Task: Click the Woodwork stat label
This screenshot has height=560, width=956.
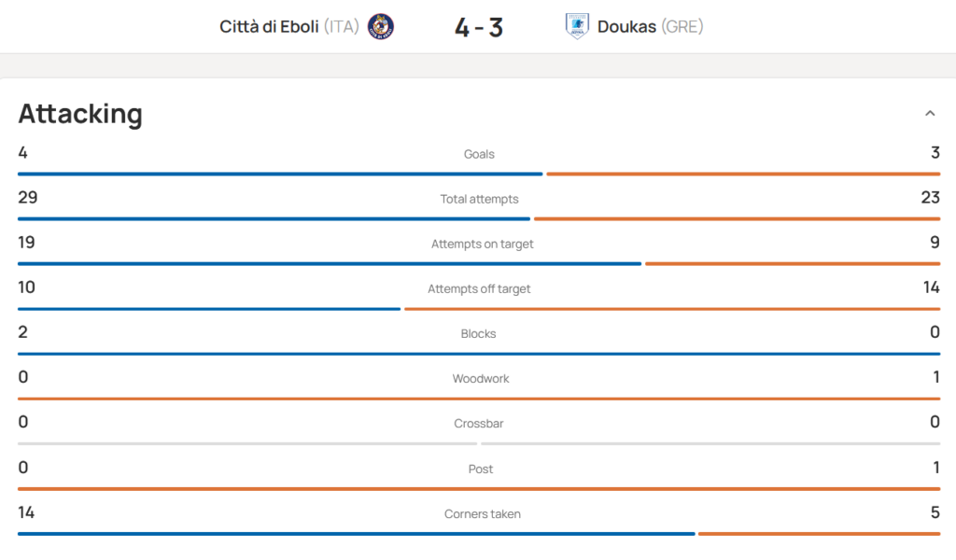Action: pos(481,378)
